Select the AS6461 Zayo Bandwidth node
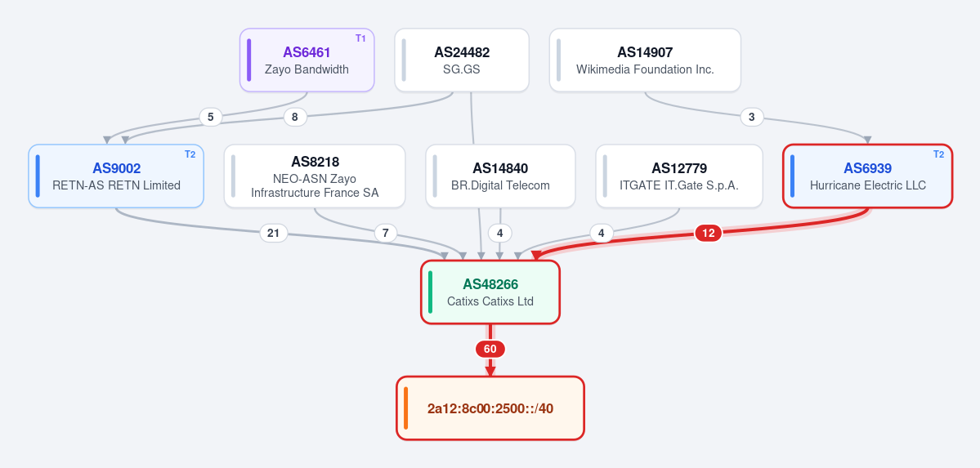The height and width of the screenshot is (468, 980). (307, 60)
